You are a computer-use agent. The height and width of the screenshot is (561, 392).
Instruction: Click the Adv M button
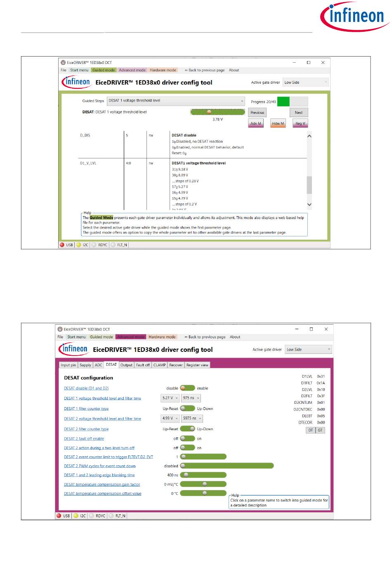(x=256, y=123)
